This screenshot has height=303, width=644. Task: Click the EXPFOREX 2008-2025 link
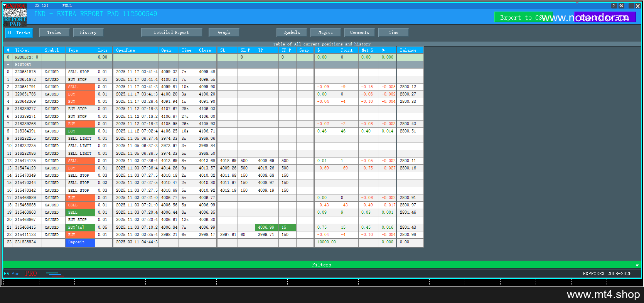pos(607,274)
